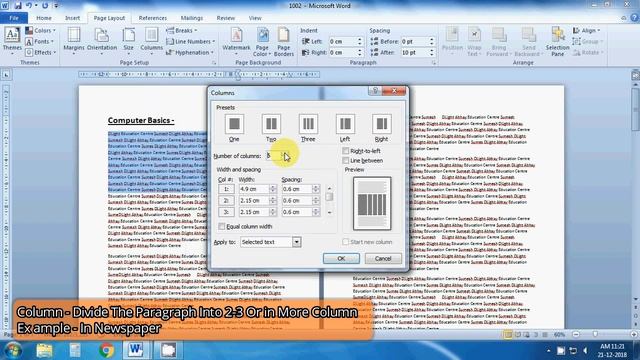Open File Explorer from taskbar
Screen dimensions: 640x360
44,350
